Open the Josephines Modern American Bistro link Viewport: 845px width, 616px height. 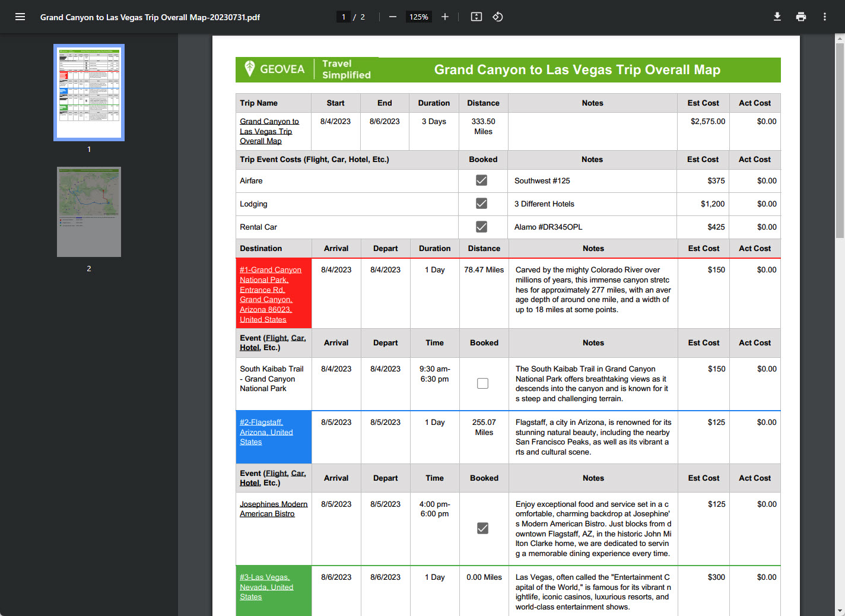(273, 509)
